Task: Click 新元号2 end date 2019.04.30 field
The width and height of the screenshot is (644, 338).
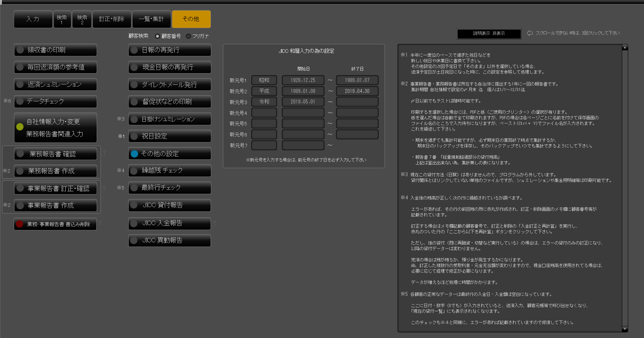Action: (357, 91)
